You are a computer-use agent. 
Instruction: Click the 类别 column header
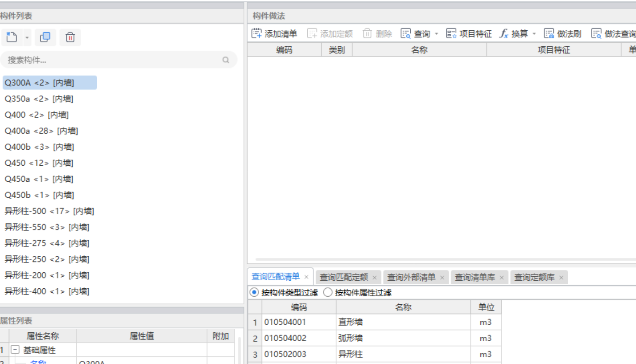tap(337, 50)
